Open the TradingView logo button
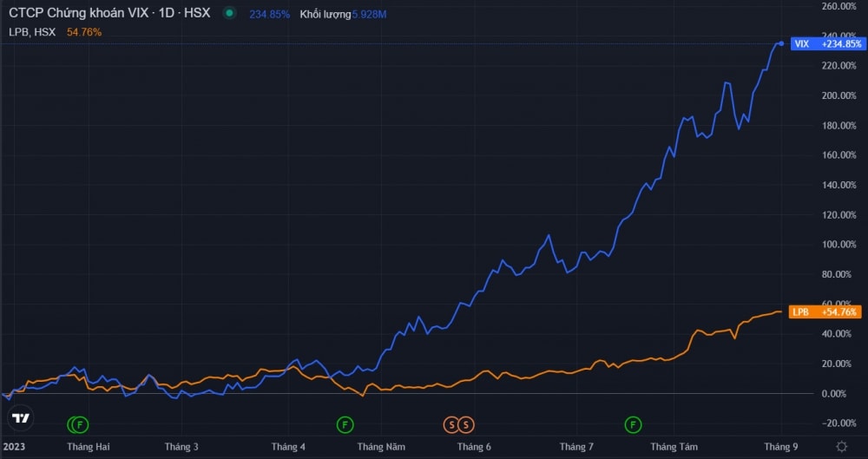 (x=21, y=418)
